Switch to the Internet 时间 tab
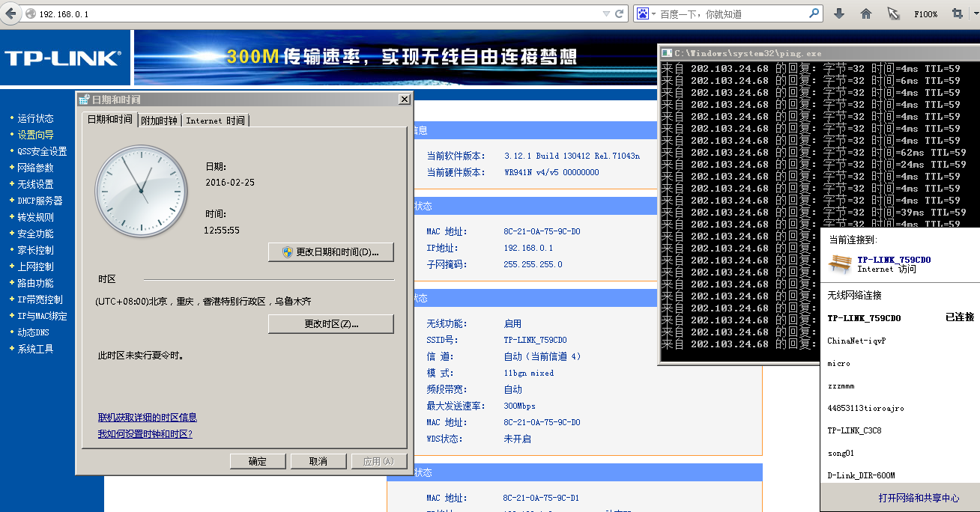This screenshot has width=980, height=512. [x=215, y=121]
